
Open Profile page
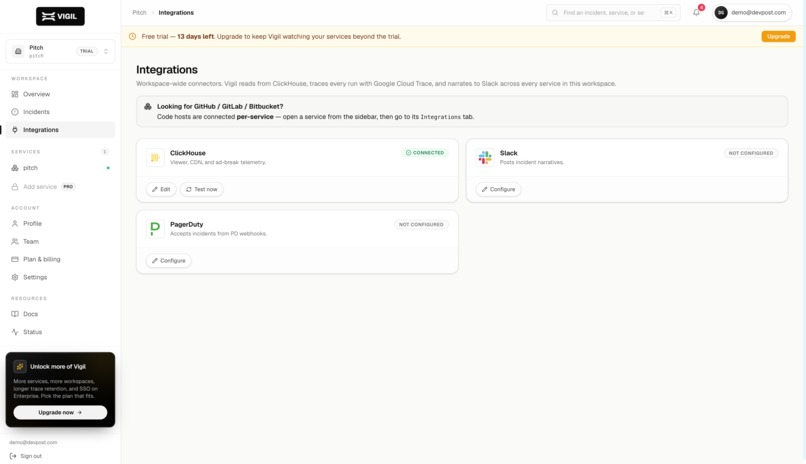pos(60,224)
